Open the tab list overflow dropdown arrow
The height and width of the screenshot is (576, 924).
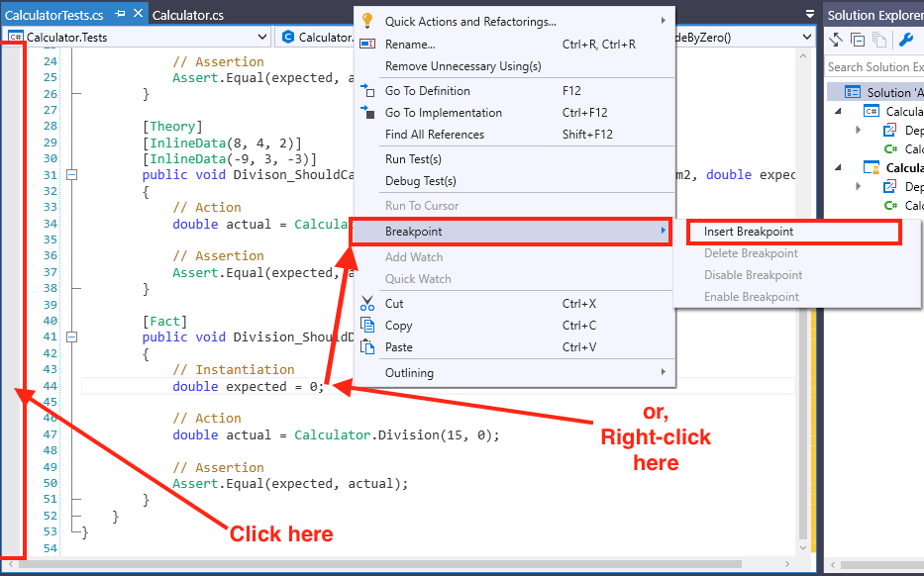click(x=810, y=15)
